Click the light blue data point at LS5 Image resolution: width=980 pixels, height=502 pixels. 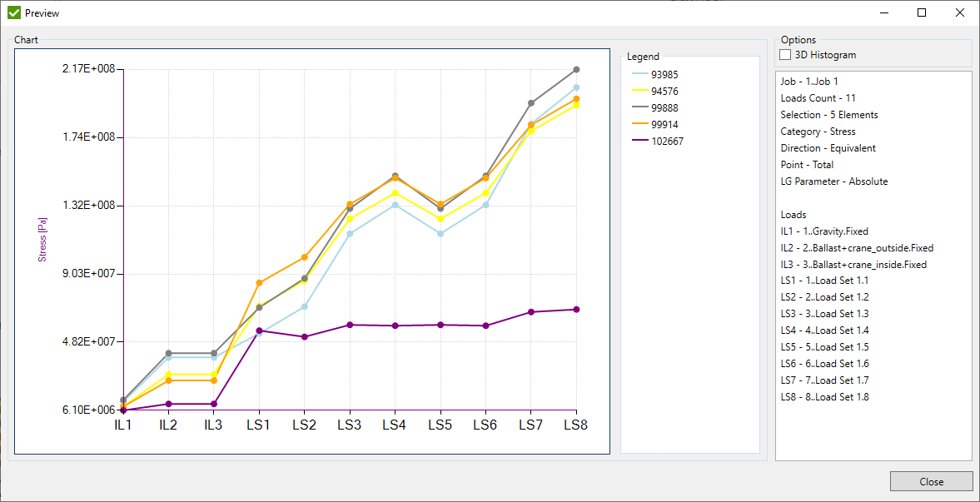tap(440, 234)
